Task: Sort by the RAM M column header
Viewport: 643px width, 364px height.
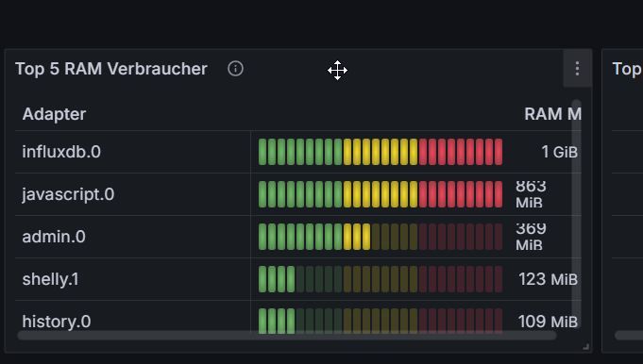Action: (x=552, y=114)
